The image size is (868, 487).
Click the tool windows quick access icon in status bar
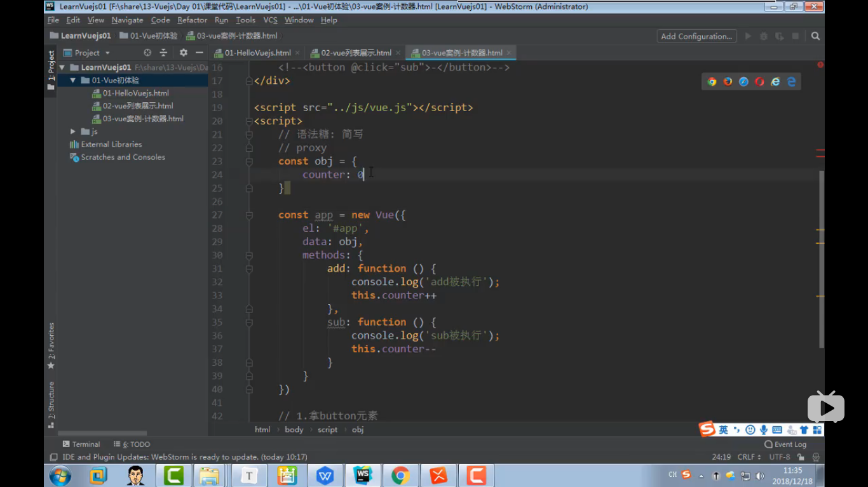tap(54, 457)
